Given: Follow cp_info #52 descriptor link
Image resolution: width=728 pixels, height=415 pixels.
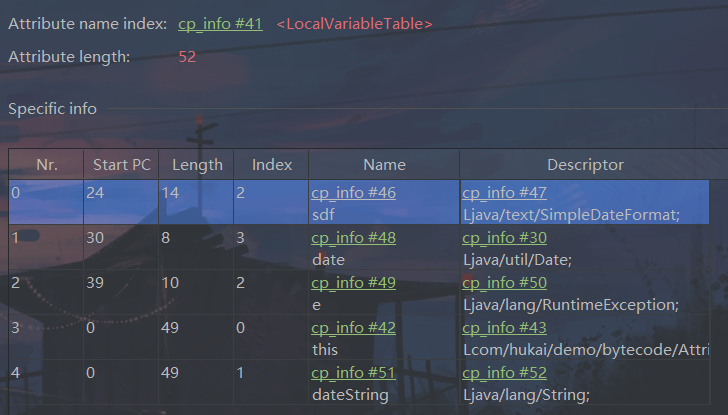Looking at the screenshot, I should click(504, 373).
